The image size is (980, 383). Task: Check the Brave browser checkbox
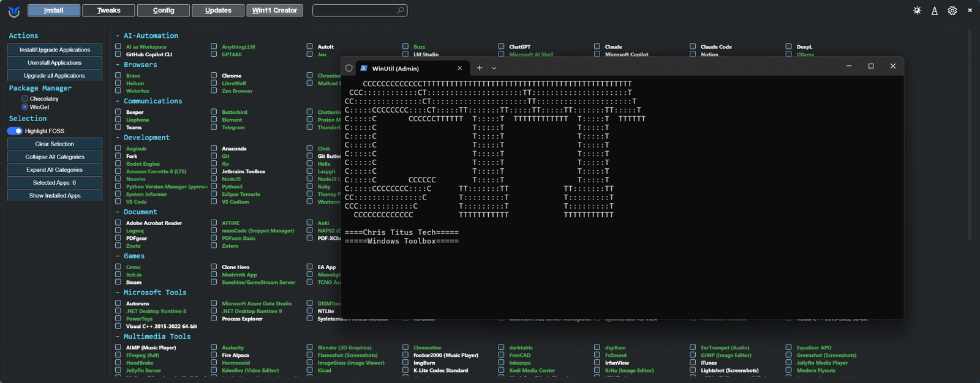118,75
